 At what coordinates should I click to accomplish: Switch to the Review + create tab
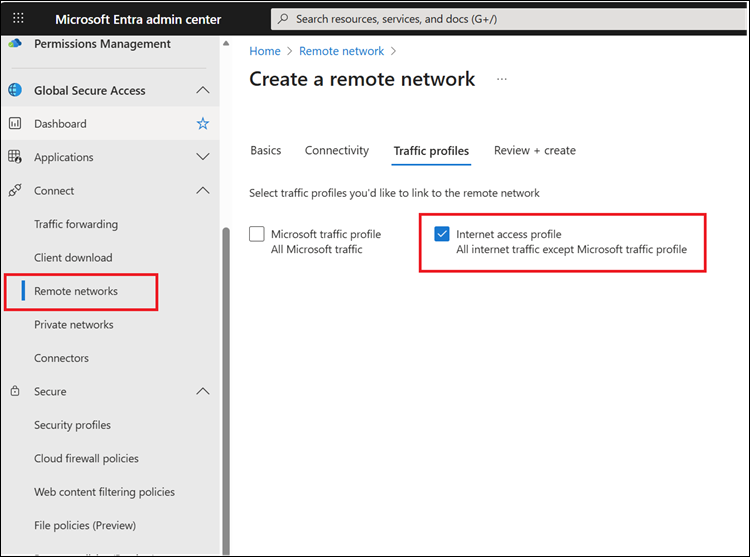tap(534, 151)
